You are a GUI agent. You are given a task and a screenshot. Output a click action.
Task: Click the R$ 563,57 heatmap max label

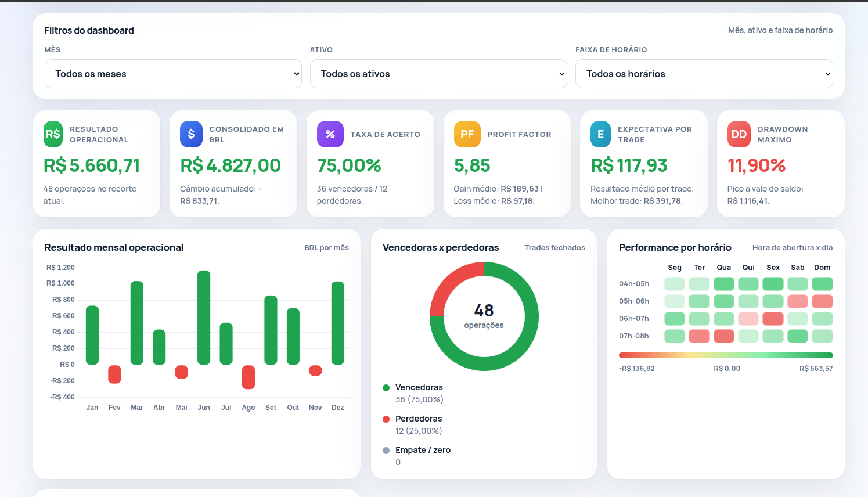(816, 369)
